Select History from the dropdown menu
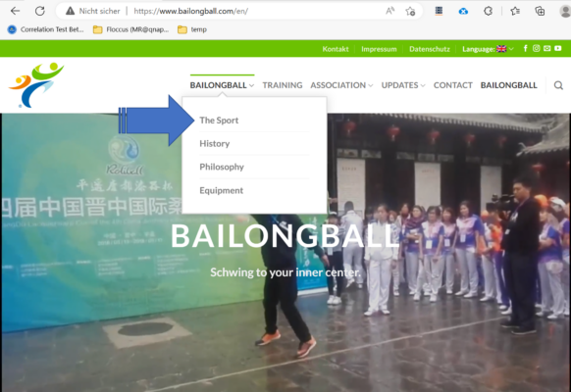Image resolution: width=571 pixels, height=392 pixels. click(215, 144)
